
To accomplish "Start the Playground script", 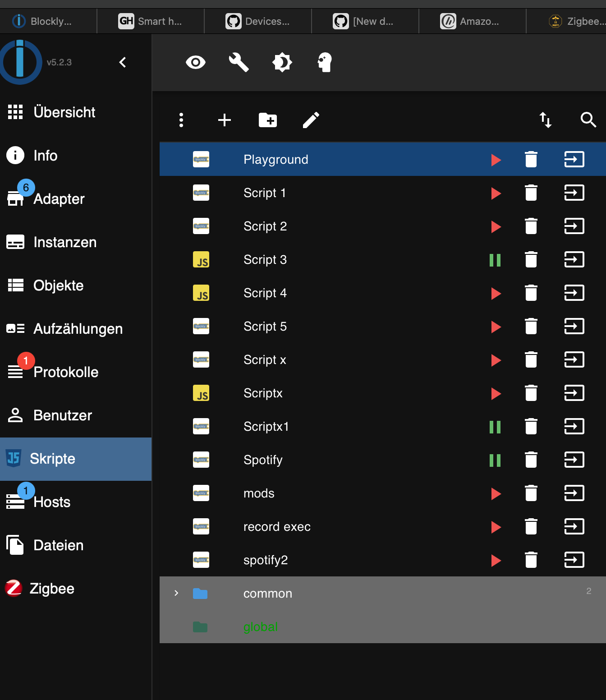I will pos(496,160).
